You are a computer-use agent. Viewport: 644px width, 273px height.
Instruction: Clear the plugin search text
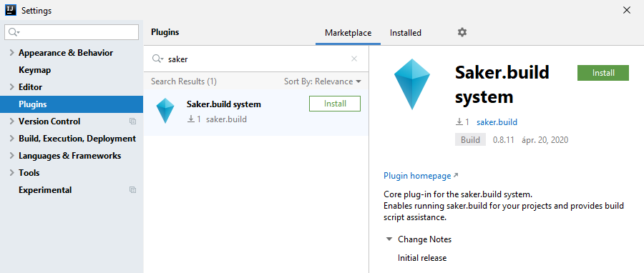pyautogui.click(x=354, y=59)
